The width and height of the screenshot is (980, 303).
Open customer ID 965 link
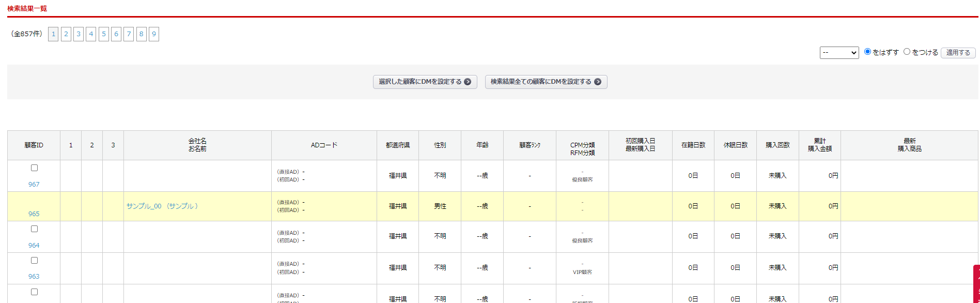[34, 214]
